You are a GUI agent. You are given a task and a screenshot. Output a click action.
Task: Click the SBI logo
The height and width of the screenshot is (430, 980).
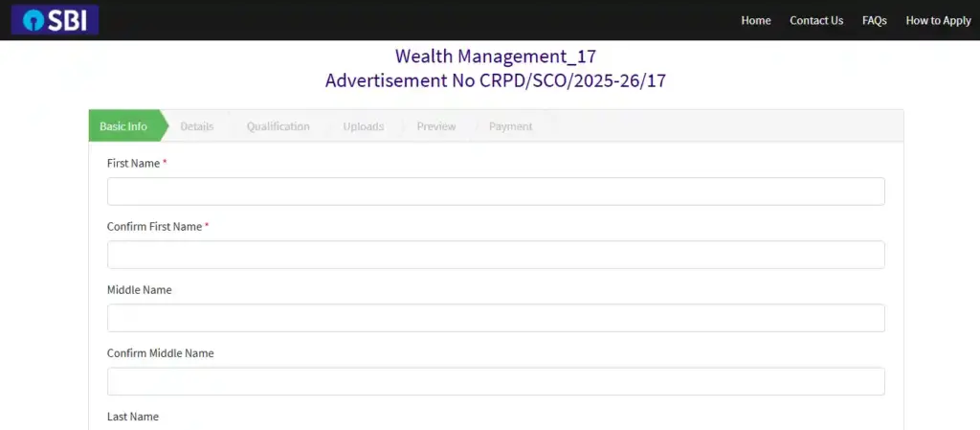coord(55,20)
